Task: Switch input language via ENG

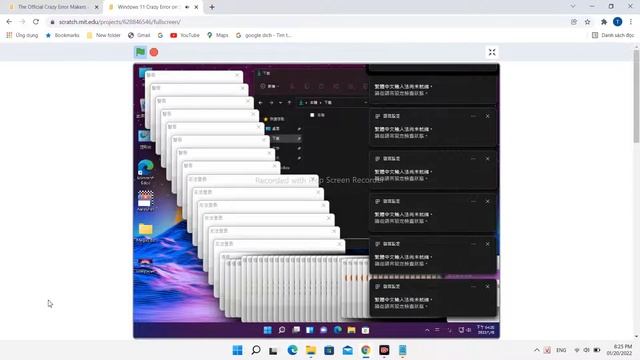Action: [561, 350]
